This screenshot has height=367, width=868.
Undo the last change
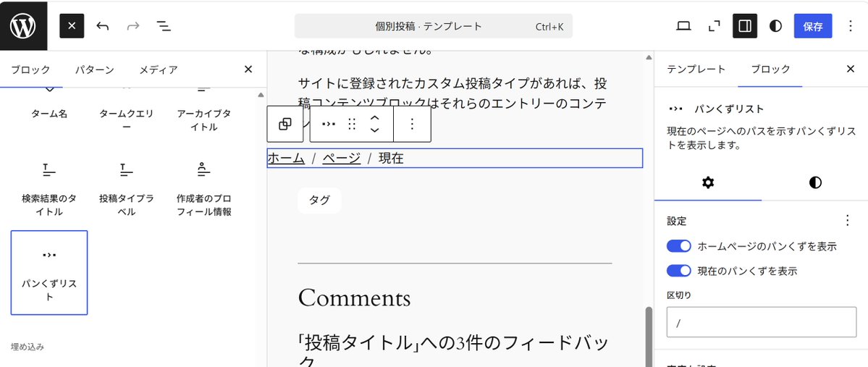[x=102, y=26]
